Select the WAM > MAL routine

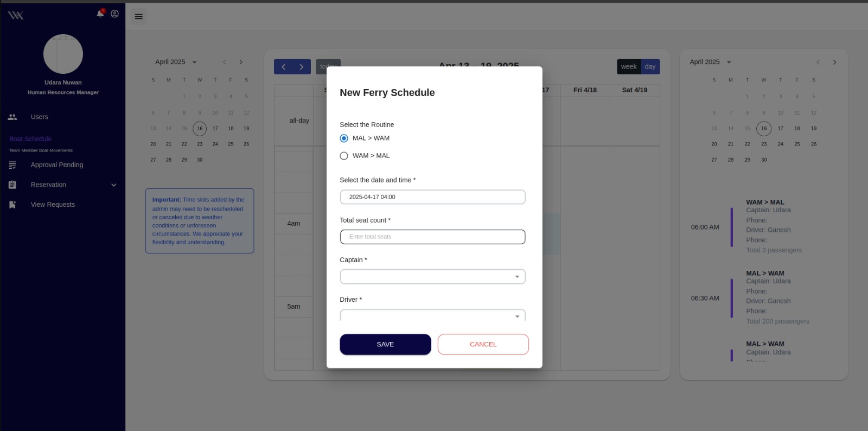(344, 156)
